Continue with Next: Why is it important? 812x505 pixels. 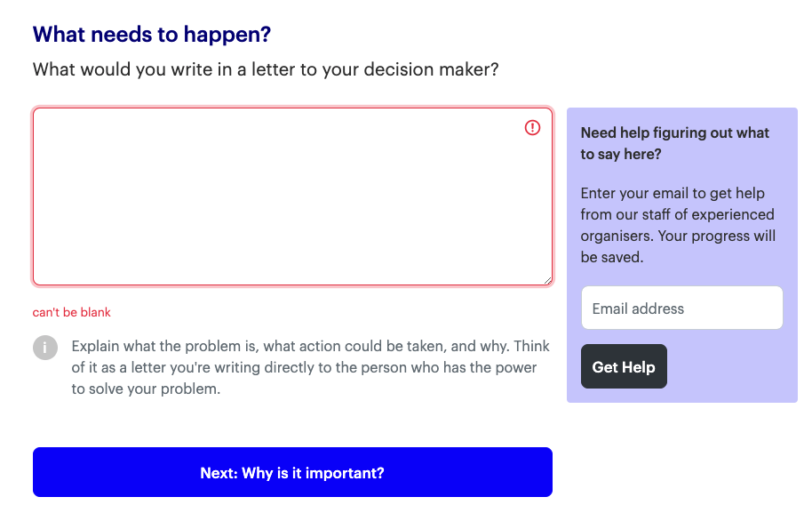click(292, 472)
